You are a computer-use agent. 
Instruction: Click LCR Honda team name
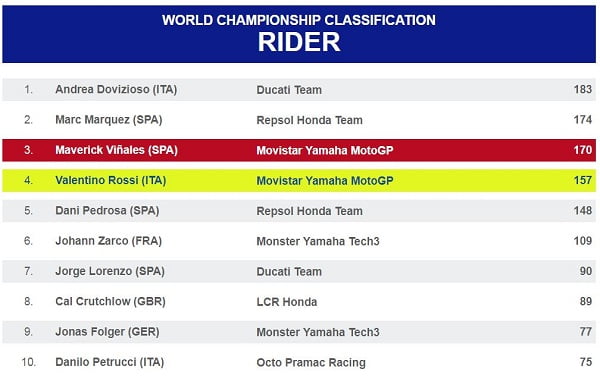coord(287,302)
